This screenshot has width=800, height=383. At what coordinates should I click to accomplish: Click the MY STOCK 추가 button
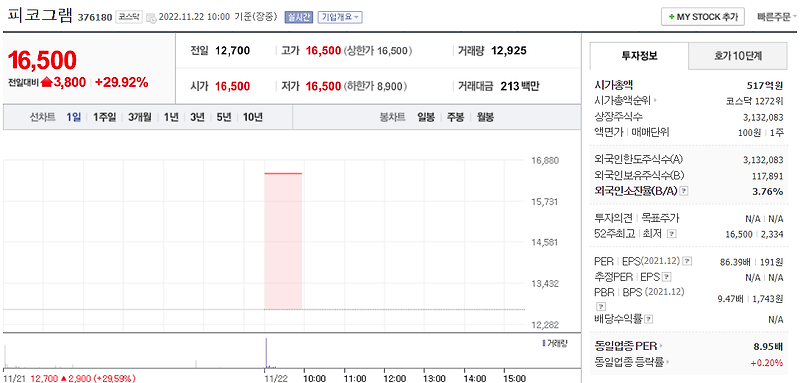[703, 16]
